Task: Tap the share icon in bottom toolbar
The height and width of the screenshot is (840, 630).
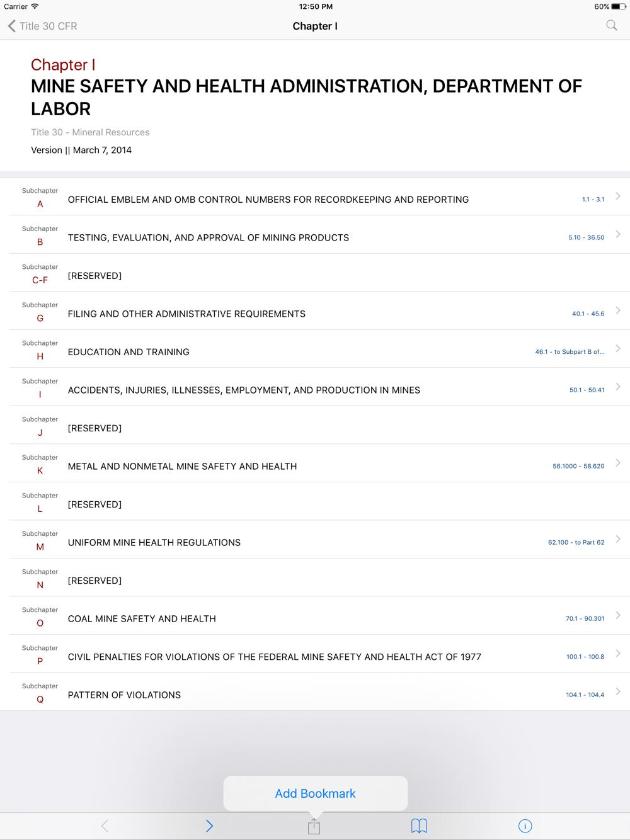Action: point(314,826)
